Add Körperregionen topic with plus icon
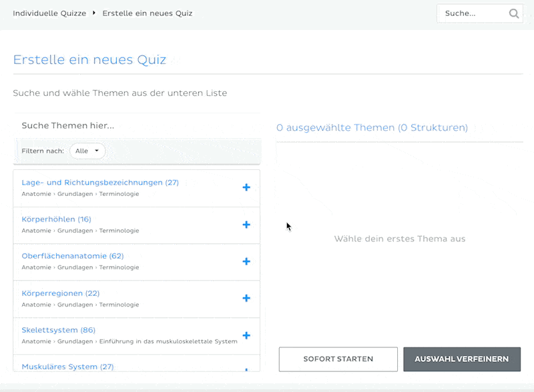 [246, 299]
